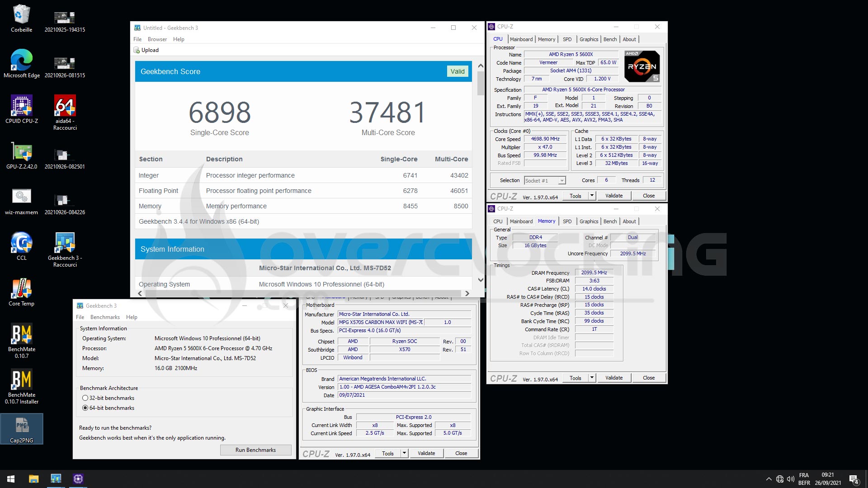Select the Cap2PNG desktop icon
This screenshot has height=488, width=868.
coord(22,429)
